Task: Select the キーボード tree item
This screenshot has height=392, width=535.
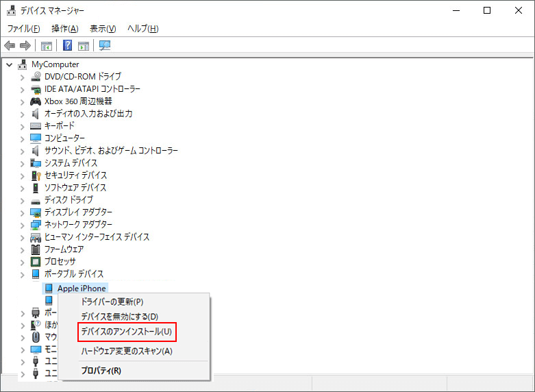Action: [60, 125]
